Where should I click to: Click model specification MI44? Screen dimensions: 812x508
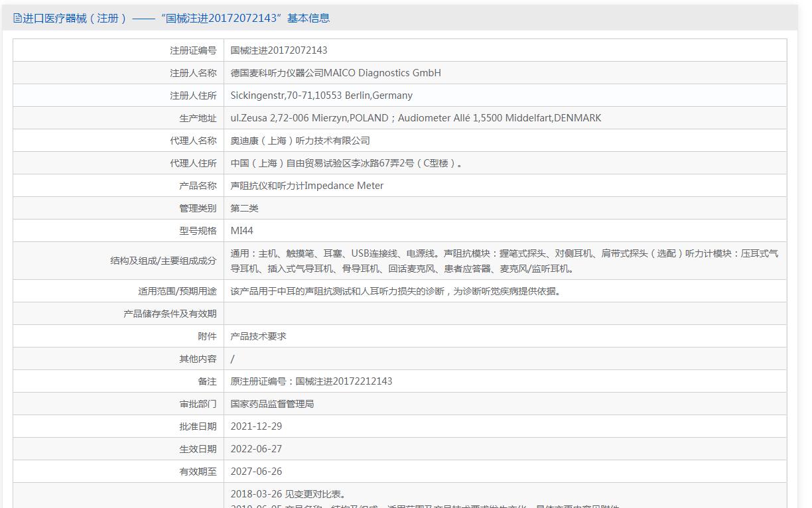(x=242, y=231)
